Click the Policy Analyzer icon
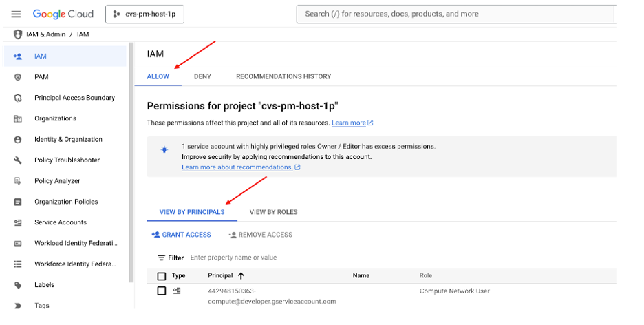Viewport: 644px width, 325px height. 18,181
